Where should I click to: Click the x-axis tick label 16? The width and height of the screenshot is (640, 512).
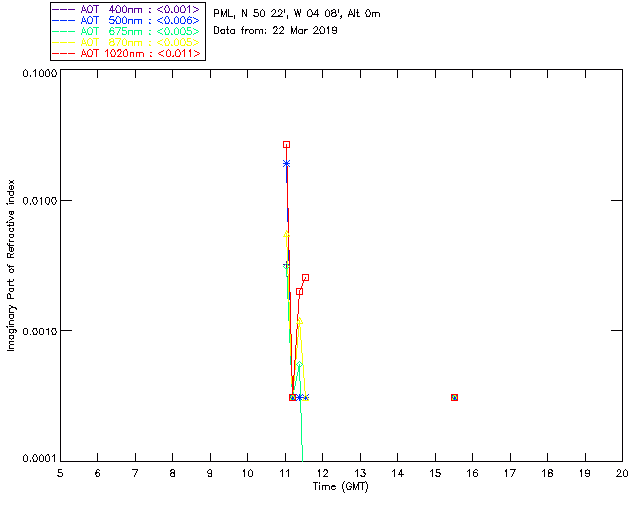coord(473,473)
